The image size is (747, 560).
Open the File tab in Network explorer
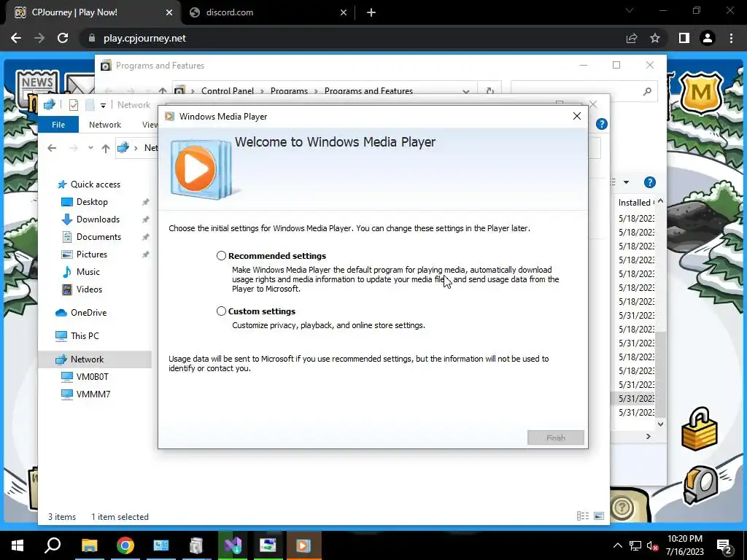(58, 124)
